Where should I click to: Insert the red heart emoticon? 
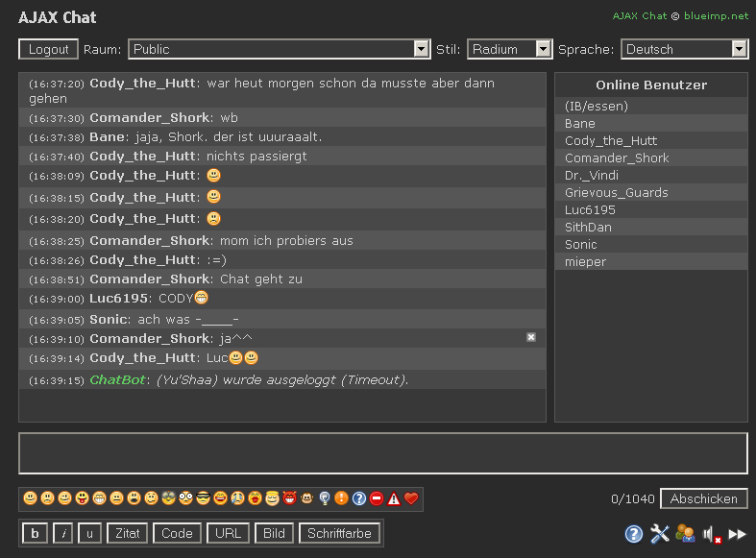(x=411, y=498)
